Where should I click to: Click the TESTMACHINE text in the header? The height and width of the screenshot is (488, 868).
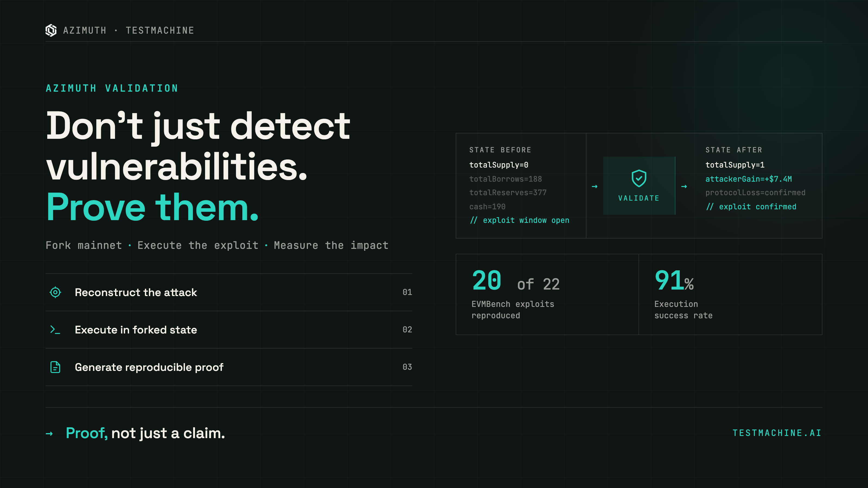160,31
